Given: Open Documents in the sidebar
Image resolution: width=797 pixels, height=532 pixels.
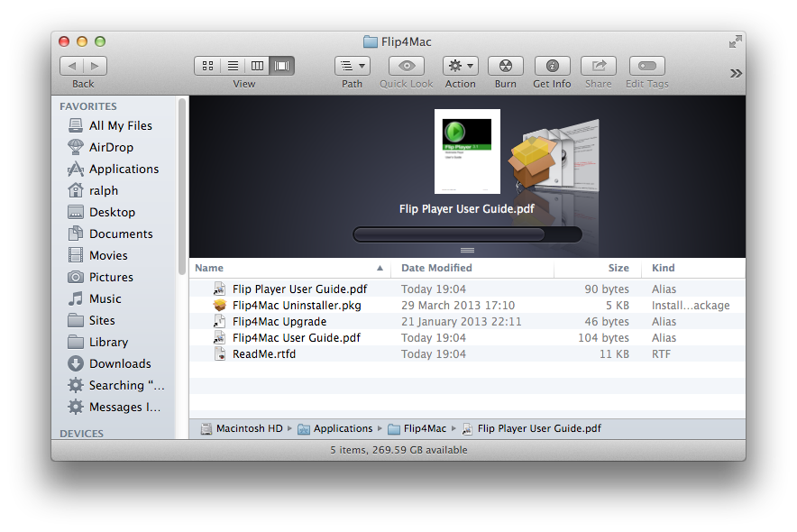Looking at the screenshot, I should tap(110, 234).
